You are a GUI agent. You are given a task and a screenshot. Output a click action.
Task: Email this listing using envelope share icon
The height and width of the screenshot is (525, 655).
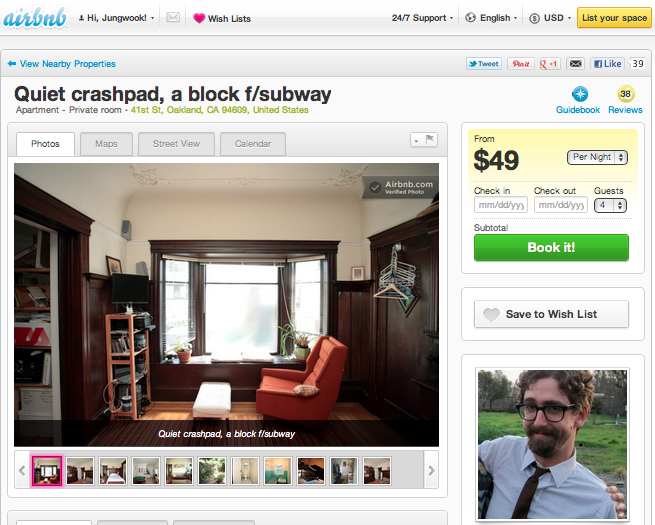click(575, 64)
